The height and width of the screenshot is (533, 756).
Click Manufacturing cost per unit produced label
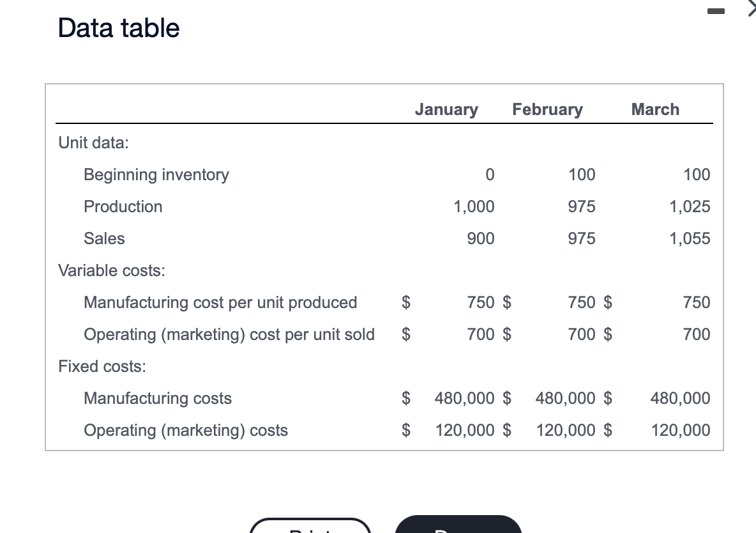tap(220, 302)
